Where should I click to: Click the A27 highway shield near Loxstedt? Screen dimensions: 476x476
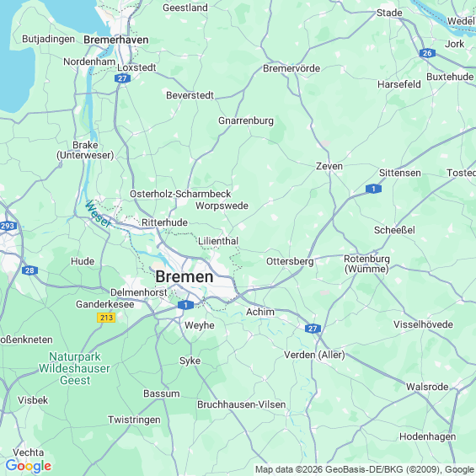tap(123, 78)
